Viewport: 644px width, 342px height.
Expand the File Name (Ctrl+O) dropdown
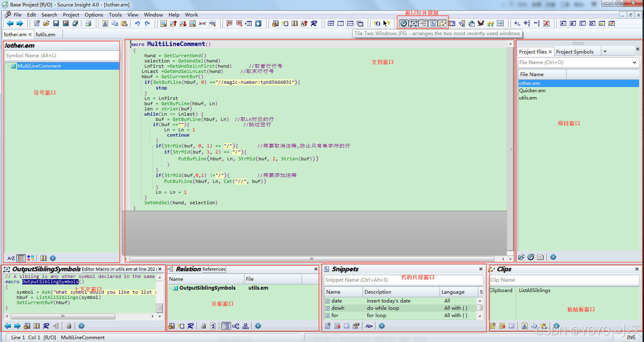click(x=634, y=62)
